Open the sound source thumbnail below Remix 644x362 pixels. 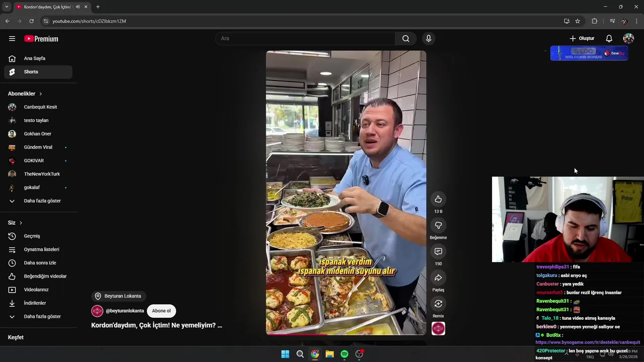coord(438,328)
